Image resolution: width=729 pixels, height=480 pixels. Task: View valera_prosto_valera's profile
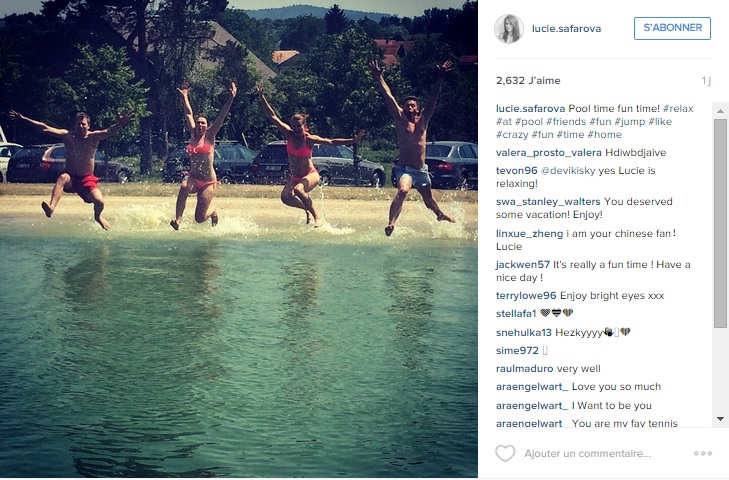click(x=549, y=153)
